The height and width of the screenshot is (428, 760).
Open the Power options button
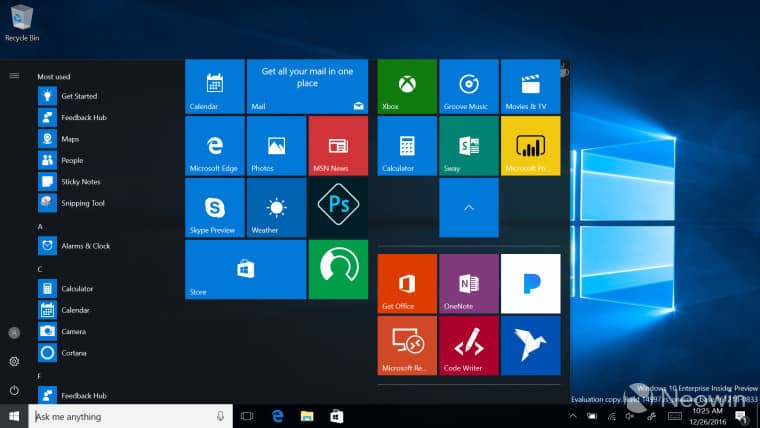pyautogui.click(x=14, y=390)
